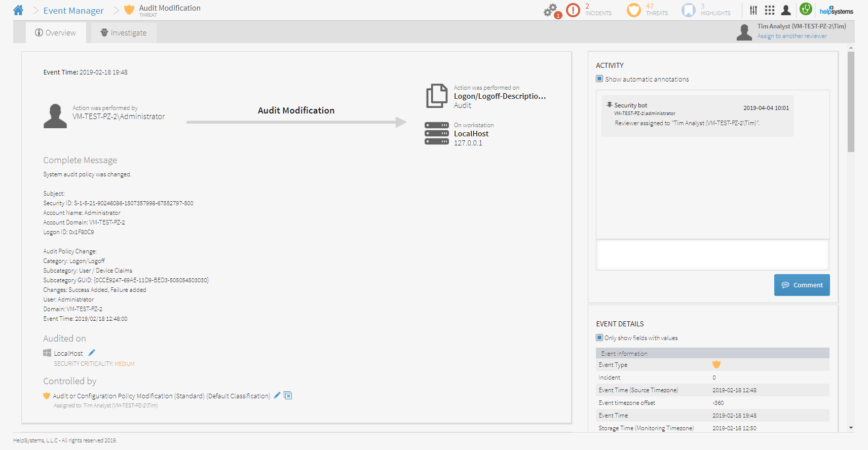This screenshot has height=450, width=868.
Task: Switch to the Investigate tab
Action: pos(124,33)
